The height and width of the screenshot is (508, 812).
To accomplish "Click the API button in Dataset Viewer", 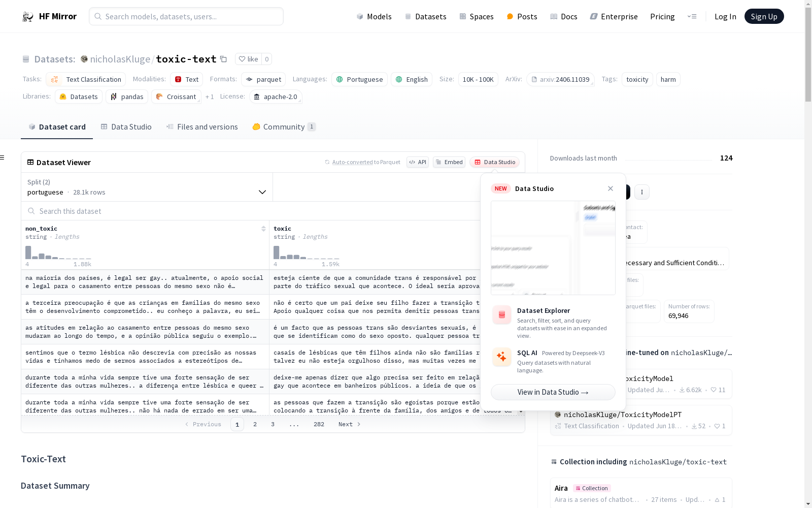I will pos(418,162).
